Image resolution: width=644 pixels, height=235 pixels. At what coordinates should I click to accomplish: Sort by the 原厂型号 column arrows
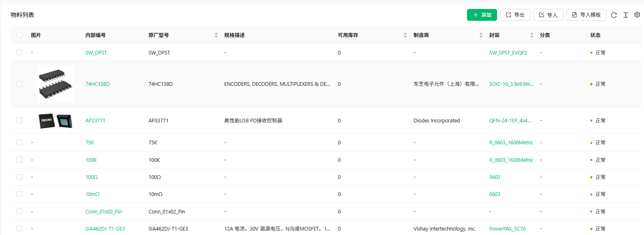[216, 35]
